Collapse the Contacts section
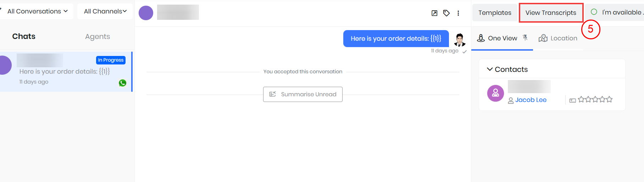644x182 pixels. tap(490, 69)
